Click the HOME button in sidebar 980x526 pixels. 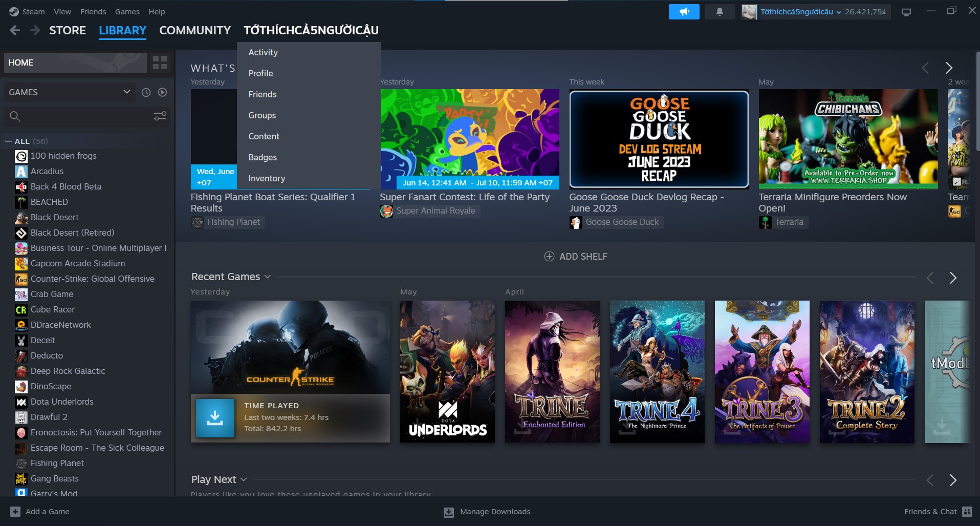point(76,62)
